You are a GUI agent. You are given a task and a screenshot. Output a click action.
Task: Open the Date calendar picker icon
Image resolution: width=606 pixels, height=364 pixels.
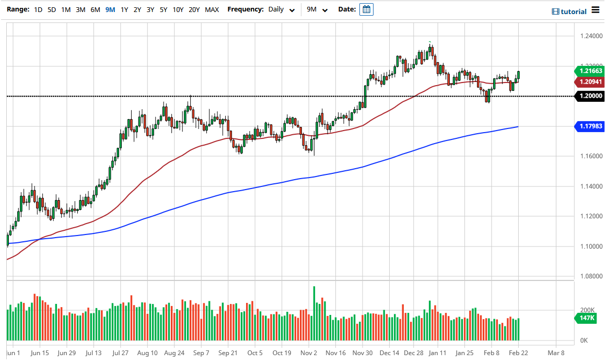coord(366,9)
